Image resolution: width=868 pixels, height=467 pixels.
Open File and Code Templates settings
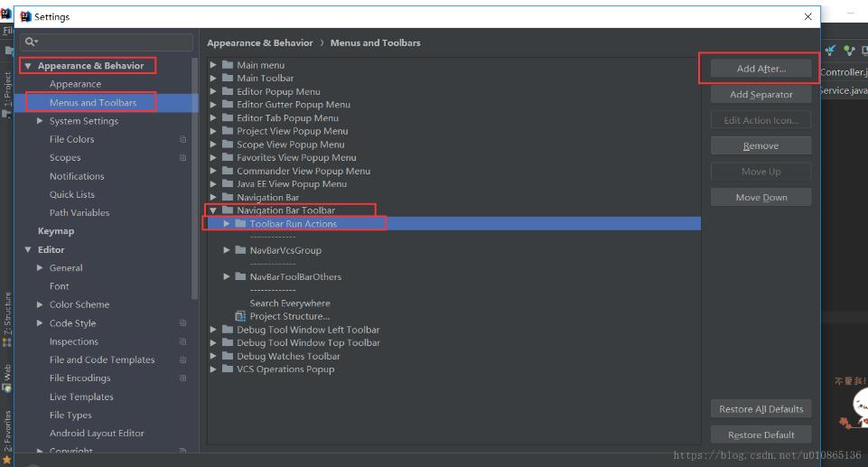point(102,360)
